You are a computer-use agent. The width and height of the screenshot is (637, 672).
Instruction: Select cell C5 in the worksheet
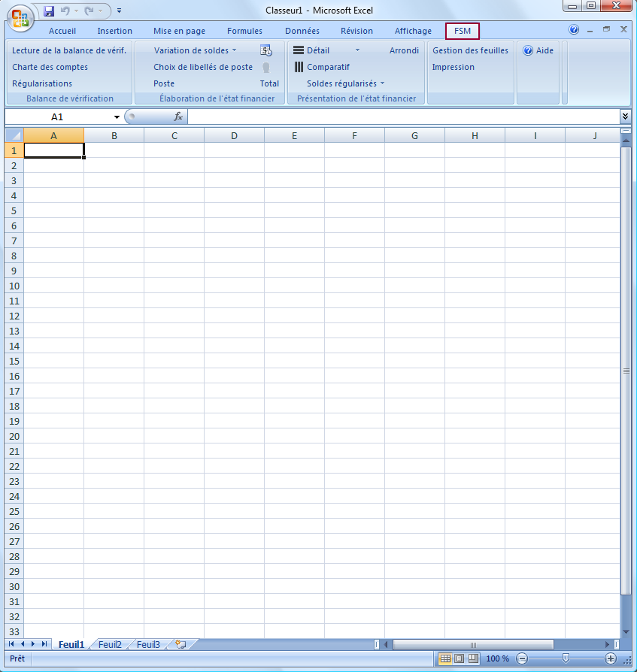(x=174, y=210)
